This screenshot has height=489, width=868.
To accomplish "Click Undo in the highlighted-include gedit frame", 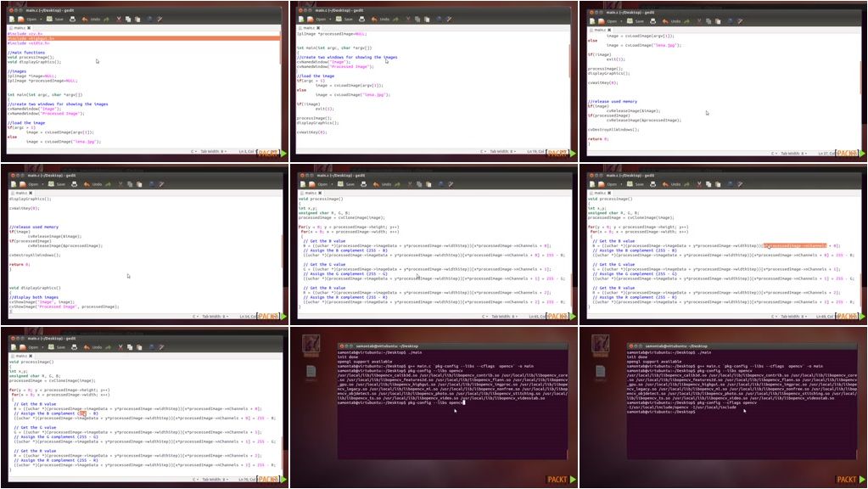I will pyautogui.click(x=92, y=20).
